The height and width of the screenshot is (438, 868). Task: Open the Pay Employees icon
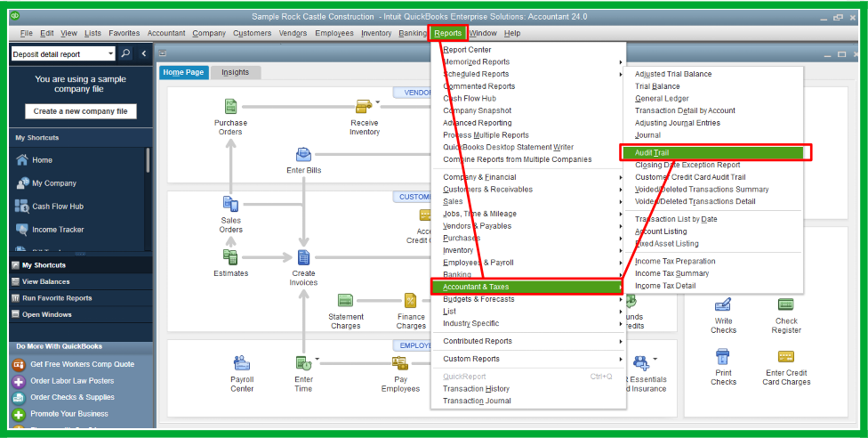(x=400, y=364)
